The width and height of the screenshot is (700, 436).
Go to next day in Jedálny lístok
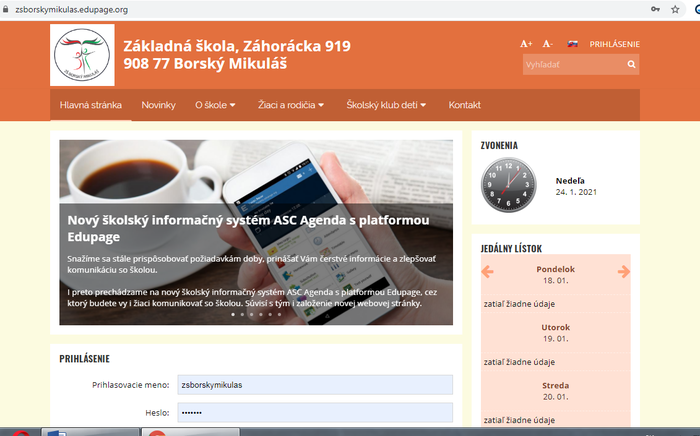623,272
